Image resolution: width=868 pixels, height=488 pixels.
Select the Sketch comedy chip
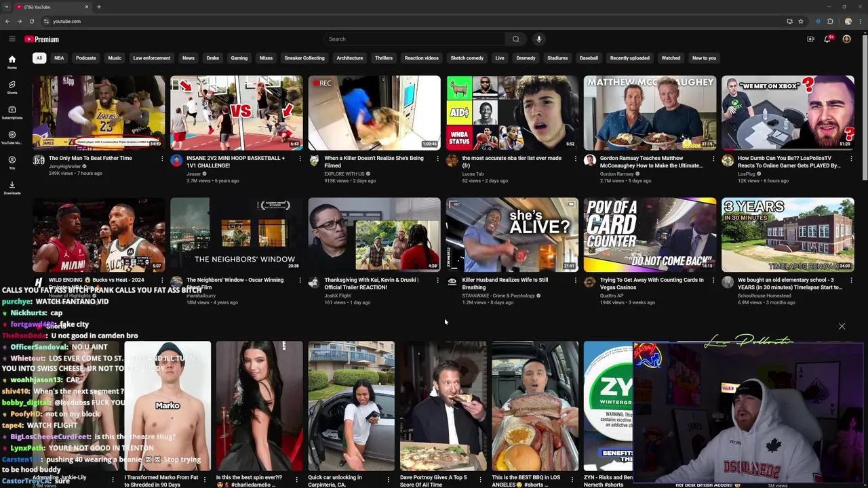[467, 58]
